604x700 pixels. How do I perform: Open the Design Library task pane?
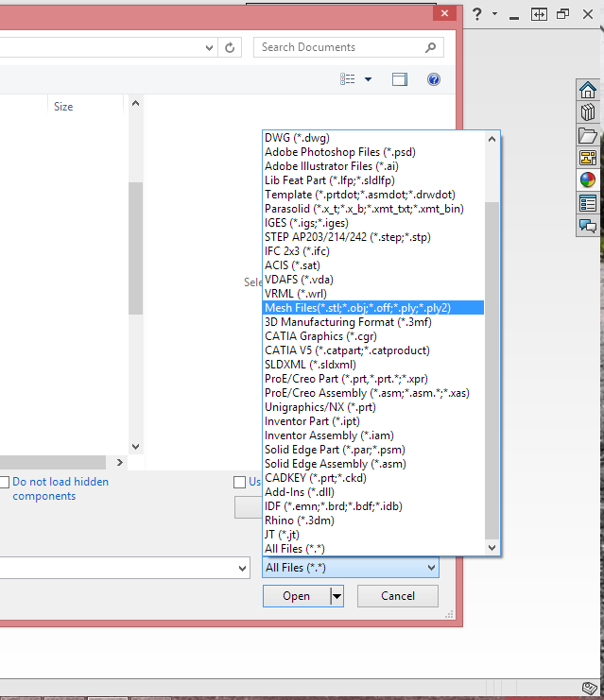coord(588,112)
